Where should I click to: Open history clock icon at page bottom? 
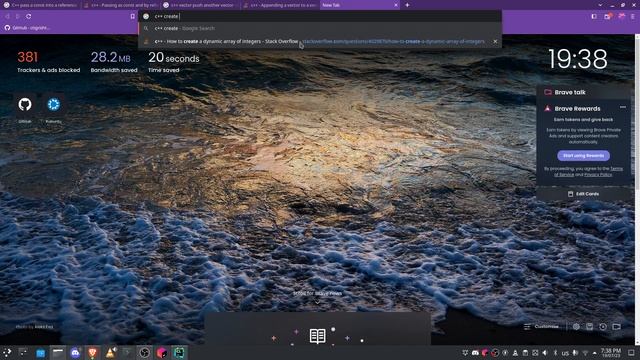[603, 327]
